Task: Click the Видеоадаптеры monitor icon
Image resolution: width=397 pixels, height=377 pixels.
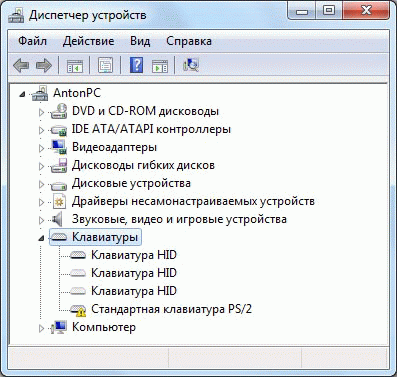Action: tap(59, 147)
